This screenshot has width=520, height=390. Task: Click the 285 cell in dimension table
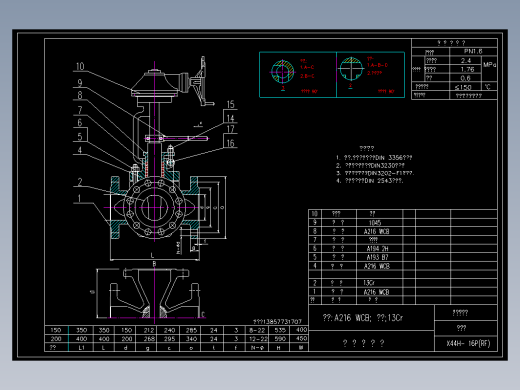coord(191,330)
